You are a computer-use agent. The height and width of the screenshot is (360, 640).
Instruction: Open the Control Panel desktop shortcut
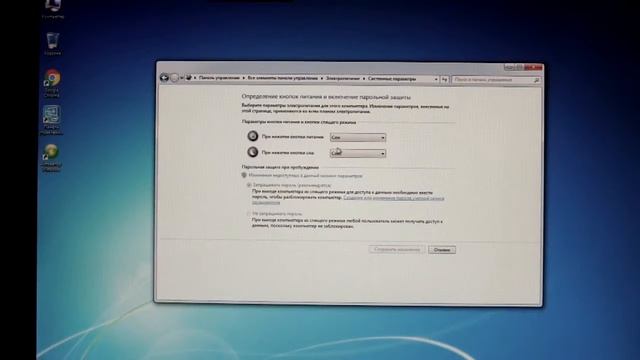[x=52, y=120]
